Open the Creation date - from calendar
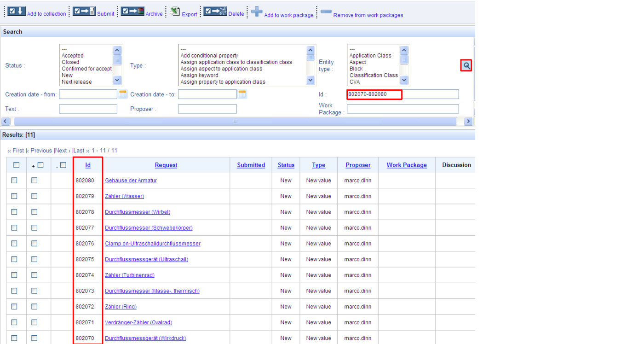 pyautogui.click(x=123, y=94)
